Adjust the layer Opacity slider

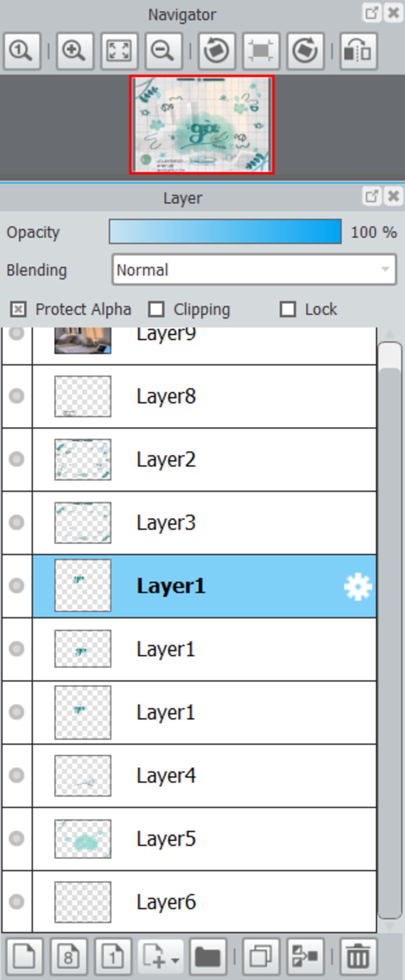pyautogui.click(x=225, y=232)
